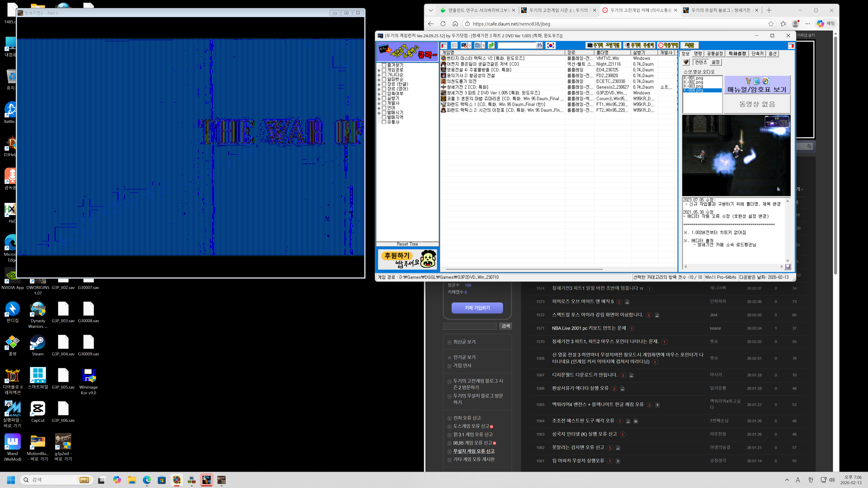Select K-002.png in screenshot list

coord(693,82)
